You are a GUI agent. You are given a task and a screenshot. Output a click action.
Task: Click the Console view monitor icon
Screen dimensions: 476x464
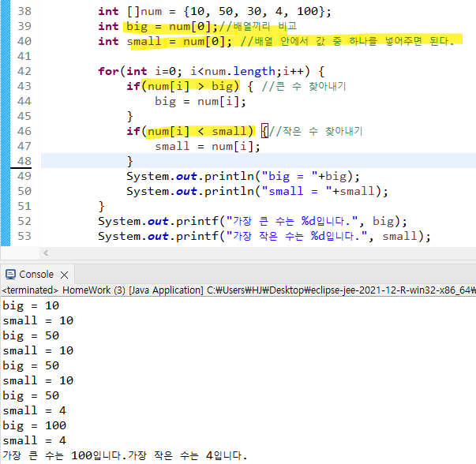click(10, 275)
